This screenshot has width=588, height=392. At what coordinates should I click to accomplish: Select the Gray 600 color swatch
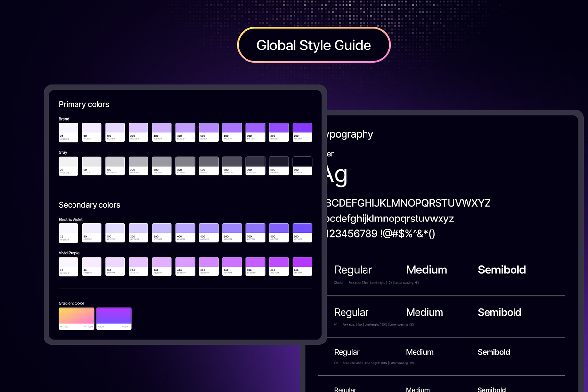pos(232,166)
